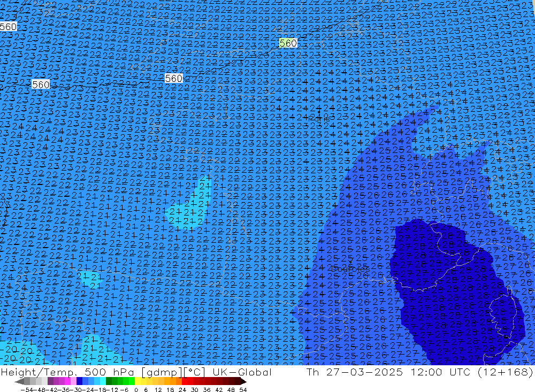Pick the dark blue swatch above -30

click(x=79, y=381)
